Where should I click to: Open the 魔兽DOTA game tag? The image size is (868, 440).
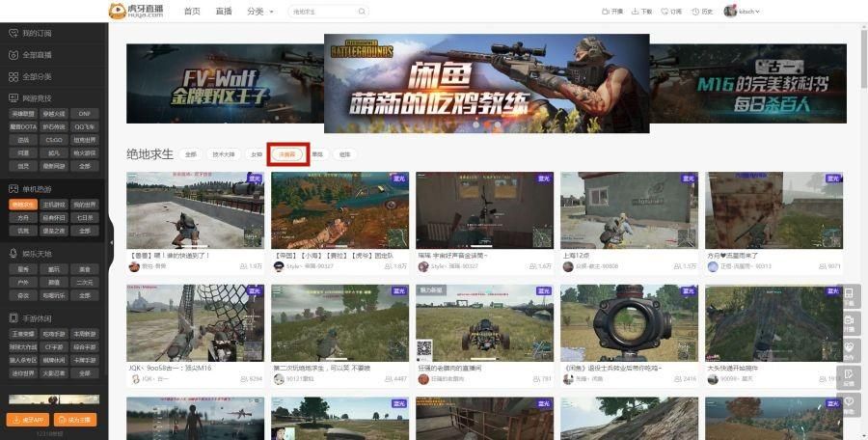pos(23,127)
